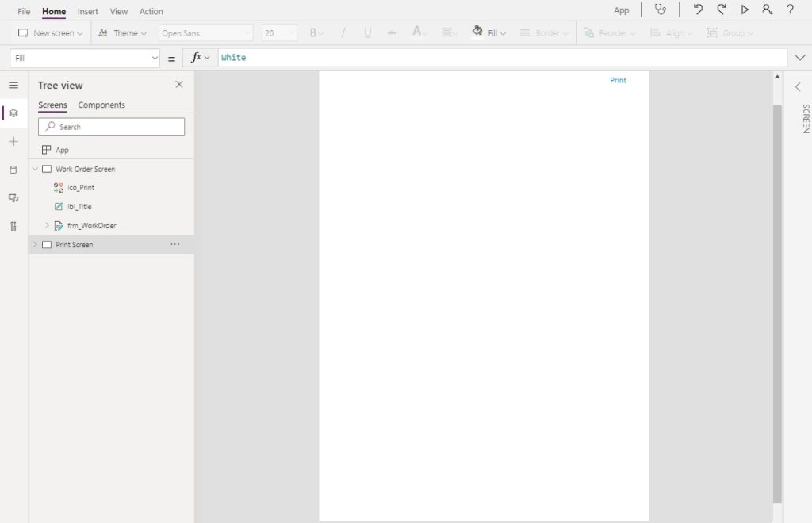Open Advanced tools icon in sidebar
Viewport: 812px width, 523px height.
[13, 226]
